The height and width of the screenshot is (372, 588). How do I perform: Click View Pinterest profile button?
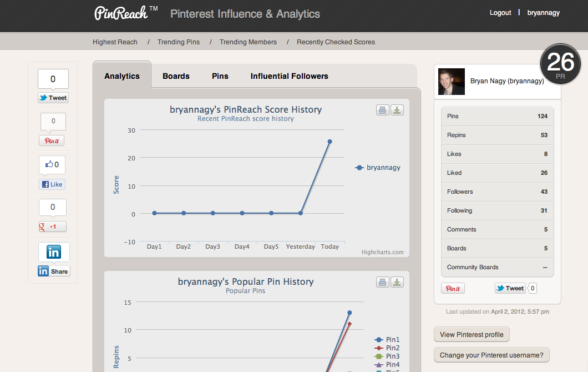(x=472, y=334)
